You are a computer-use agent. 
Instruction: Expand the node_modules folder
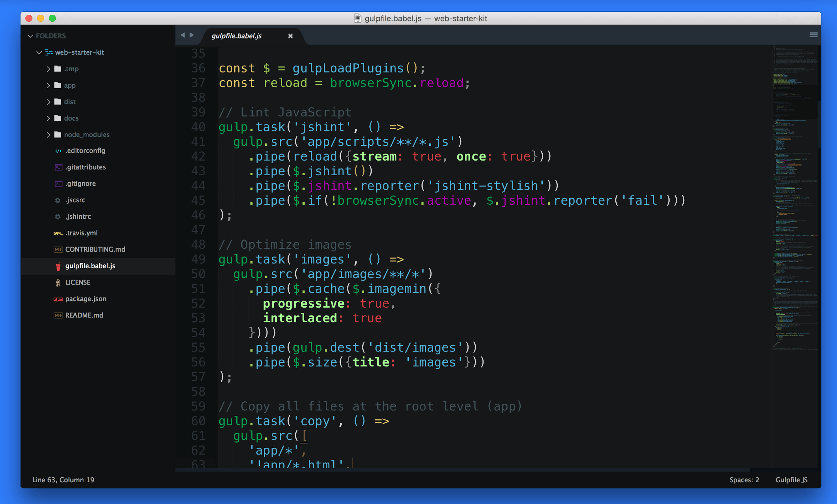[48, 135]
